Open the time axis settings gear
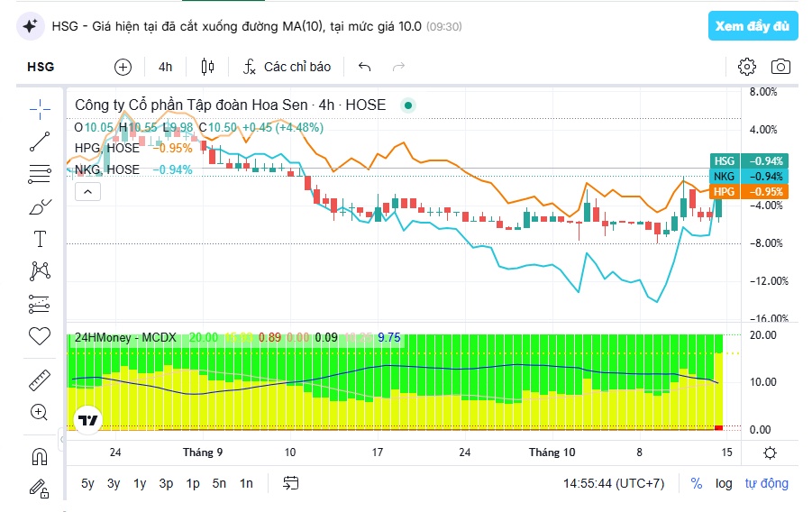This screenshot has width=812, height=512. coord(770,453)
